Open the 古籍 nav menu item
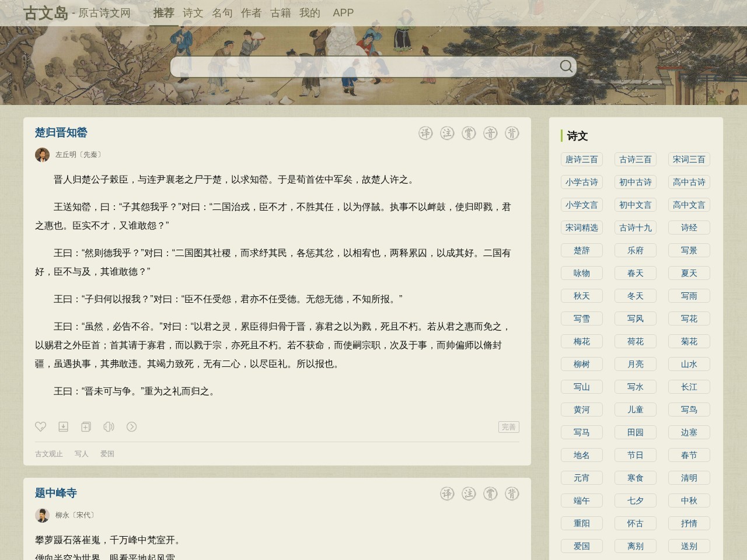 coord(280,13)
